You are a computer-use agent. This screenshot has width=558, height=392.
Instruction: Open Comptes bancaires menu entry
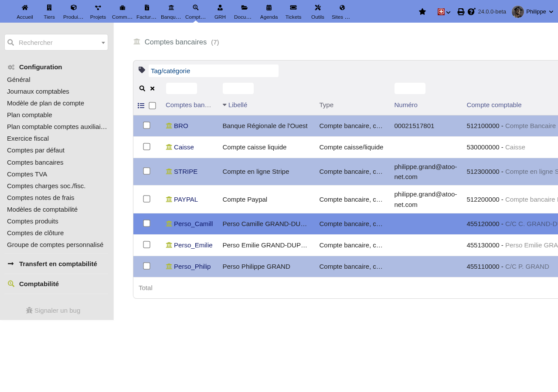click(x=35, y=162)
